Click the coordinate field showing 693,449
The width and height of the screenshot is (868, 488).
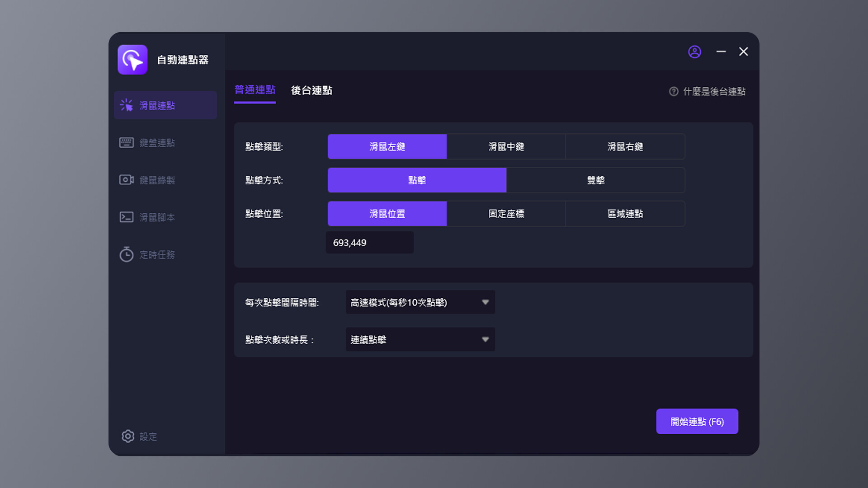369,243
